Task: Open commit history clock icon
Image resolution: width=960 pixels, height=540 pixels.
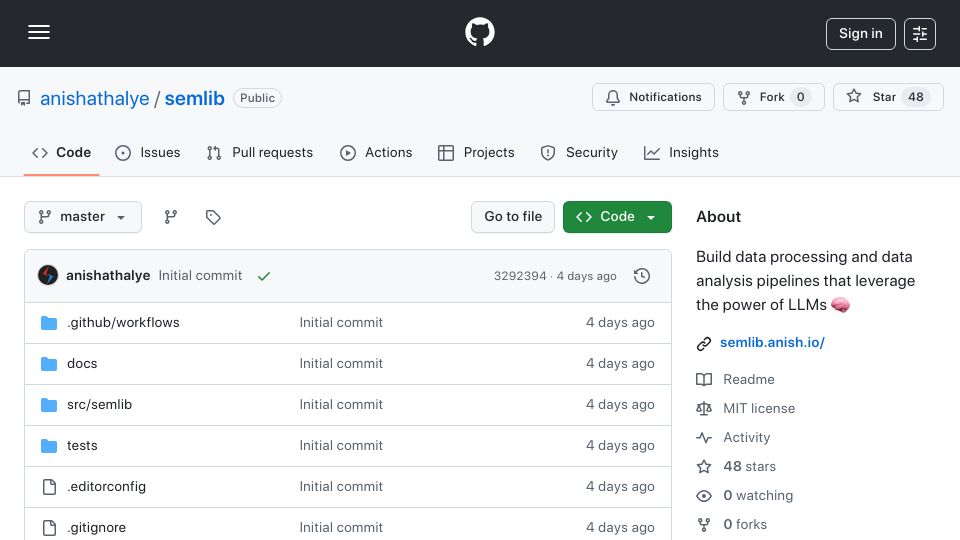Action: tap(642, 276)
